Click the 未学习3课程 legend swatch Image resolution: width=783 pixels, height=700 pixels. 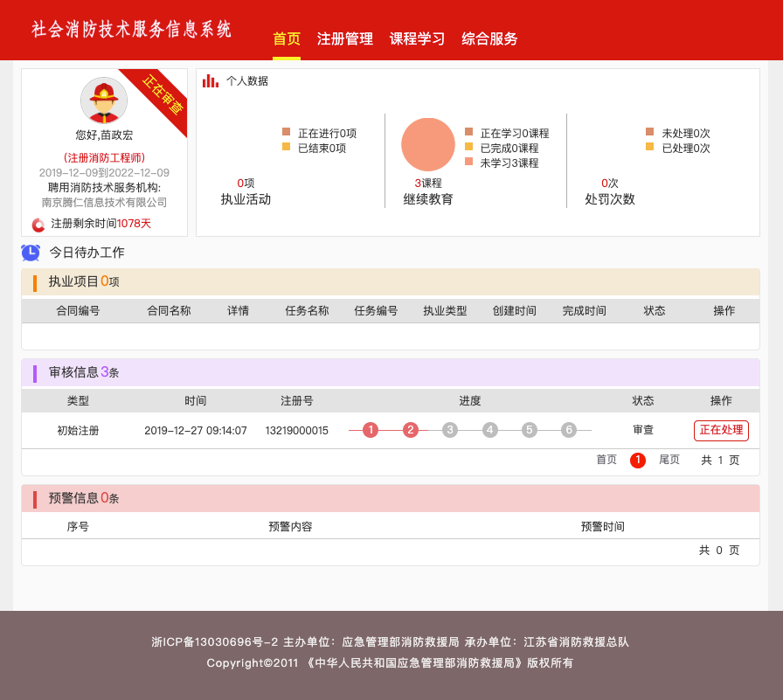point(469,162)
